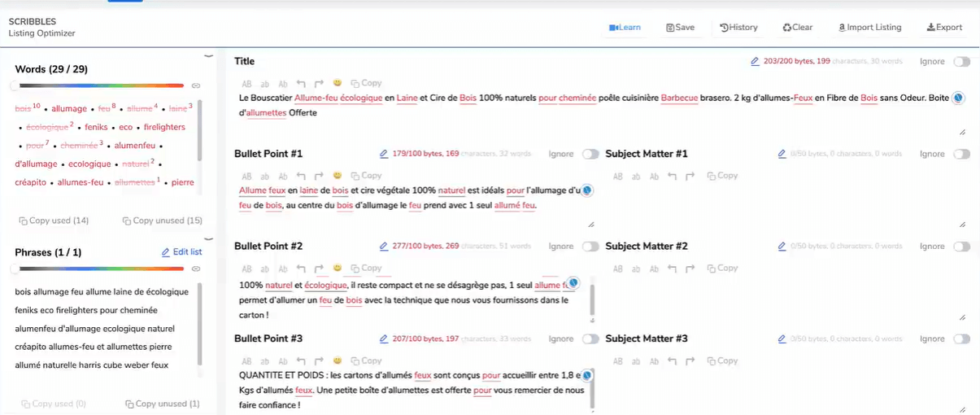Copy unused phrases (1)

coord(163,404)
